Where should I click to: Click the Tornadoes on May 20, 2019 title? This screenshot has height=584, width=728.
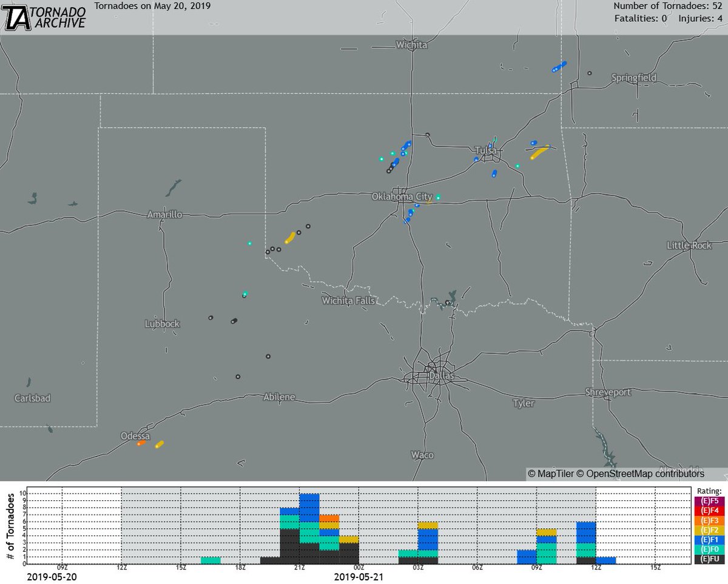[x=152, y=6]
